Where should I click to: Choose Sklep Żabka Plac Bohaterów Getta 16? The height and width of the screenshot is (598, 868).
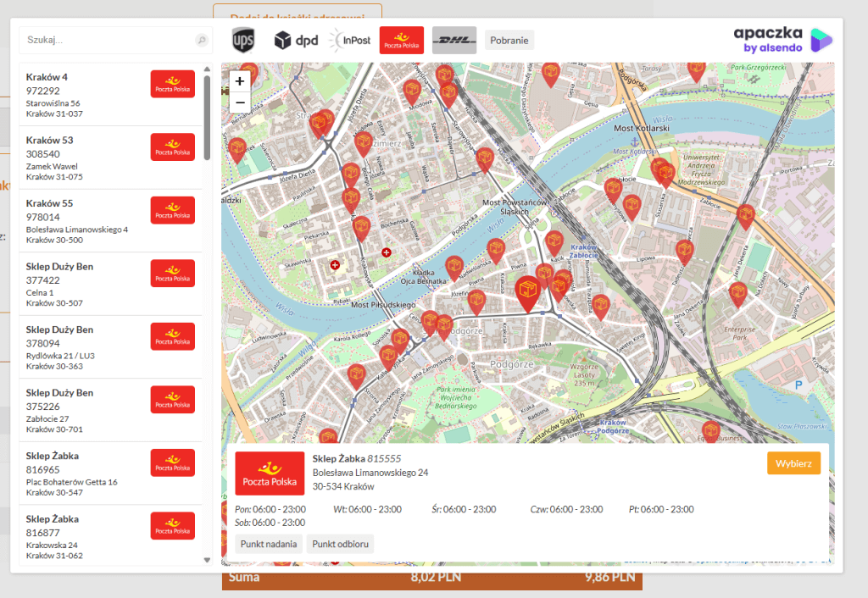pyautogui.click(x=110, y=473)
